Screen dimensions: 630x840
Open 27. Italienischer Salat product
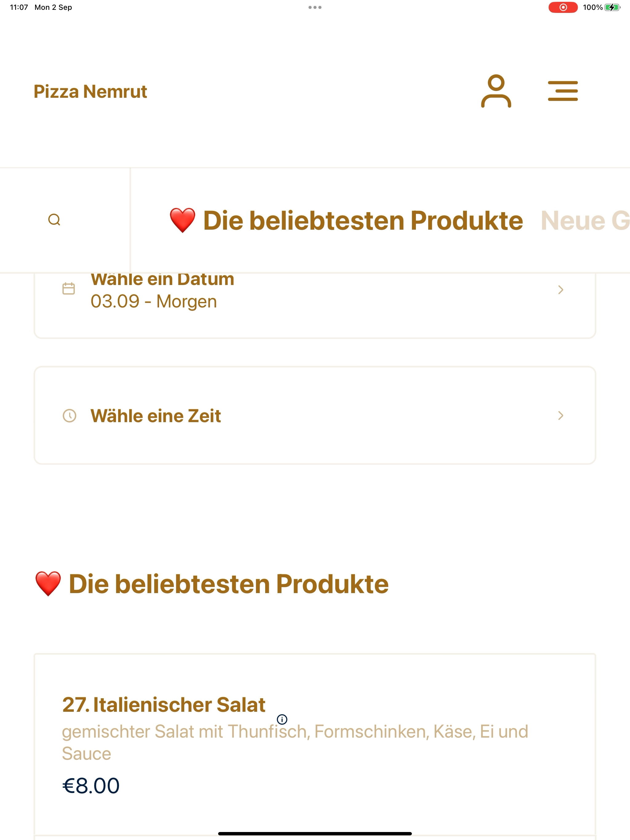click(163, 705)
